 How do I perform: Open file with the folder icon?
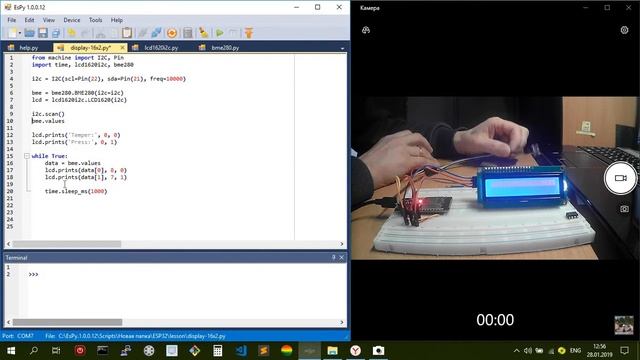(x=29, y=33)
